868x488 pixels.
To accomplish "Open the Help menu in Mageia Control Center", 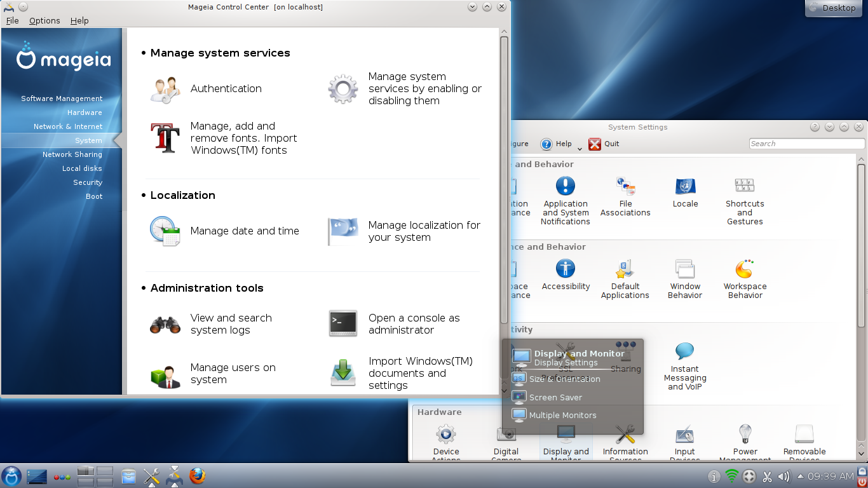I will pos(79,20).
